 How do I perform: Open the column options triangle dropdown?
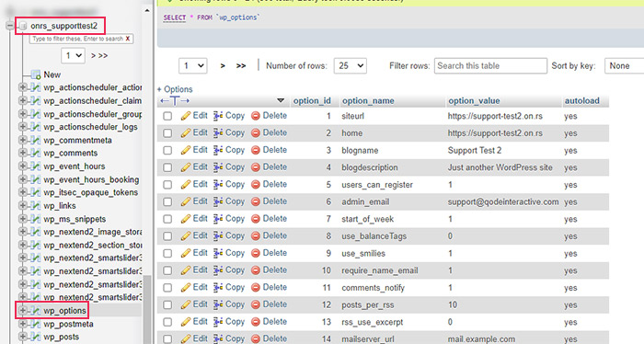[x=281, y=100]
